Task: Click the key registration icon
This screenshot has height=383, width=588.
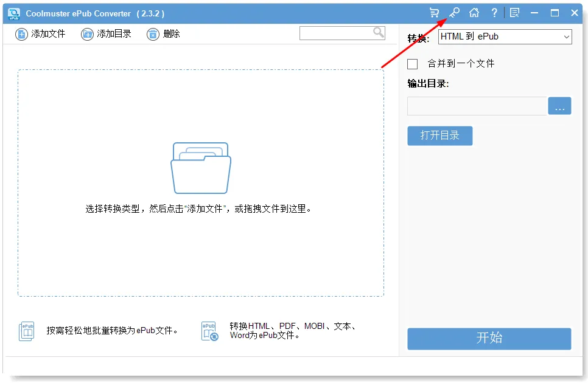Action: (x=454, y=13)
